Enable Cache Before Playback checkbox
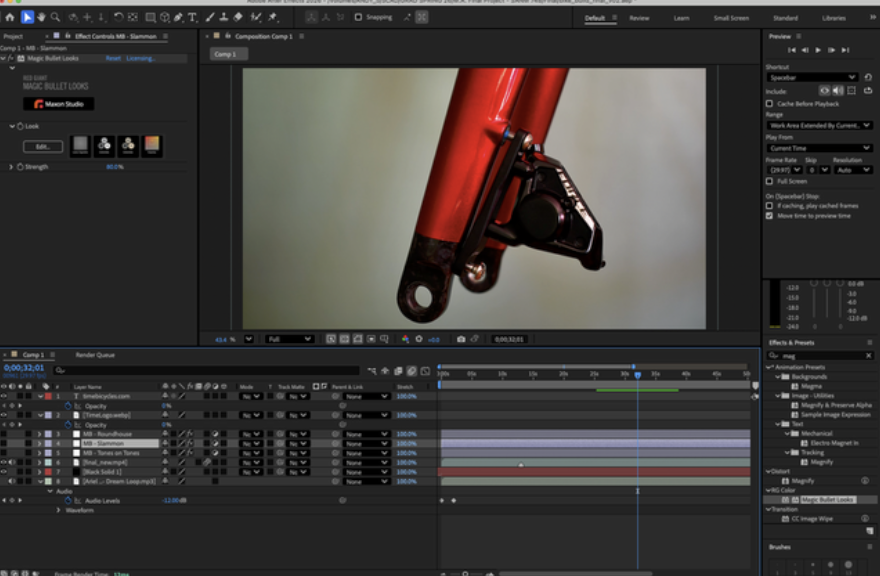The width and height of the screenshot is (880, 576). click(x=769, y=104)
